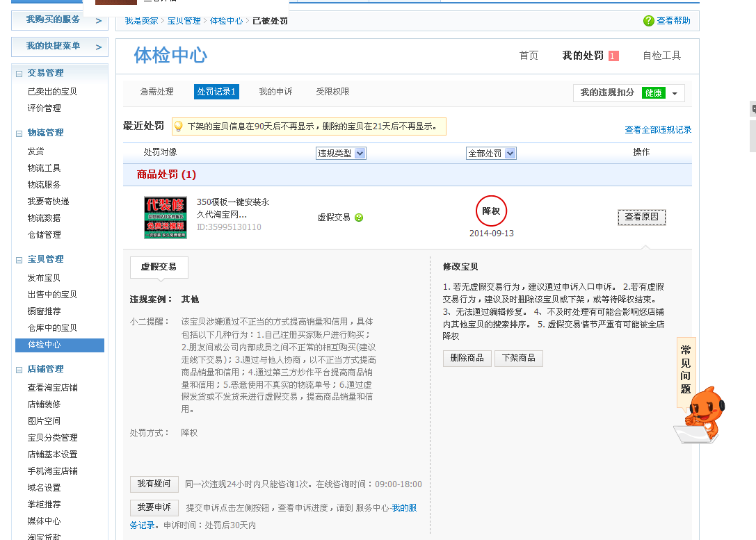Collapse the 交易管理 section

tap(19, 74)
